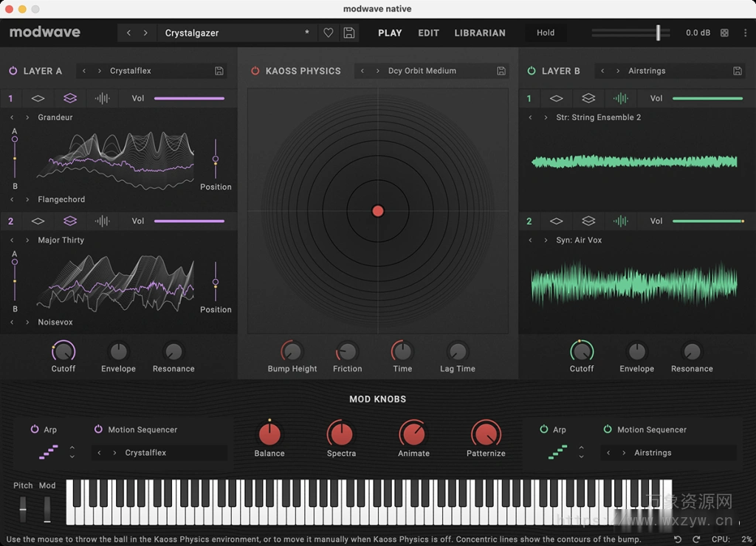Click the save icon beside Dcy Orbit Medium
Screen dimensions: 756x546
(x=501, y=71)
